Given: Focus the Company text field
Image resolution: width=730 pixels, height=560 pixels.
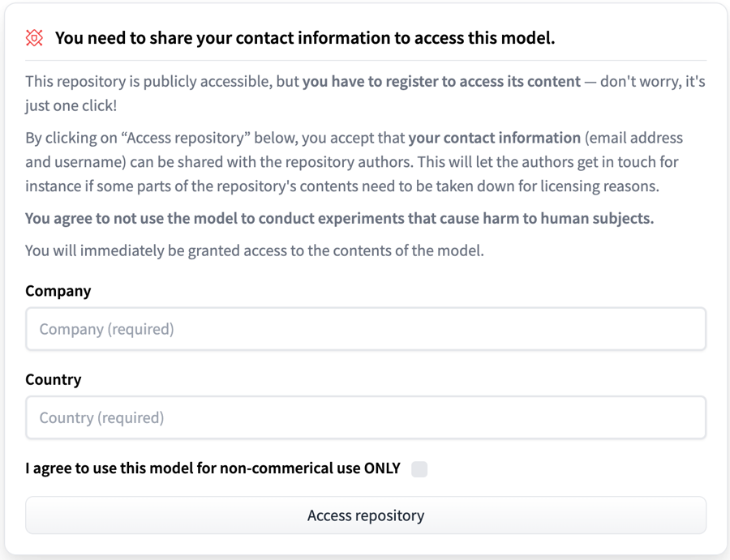Looking at the screenshot, I should pyautogui.click(x=365, y=329).
